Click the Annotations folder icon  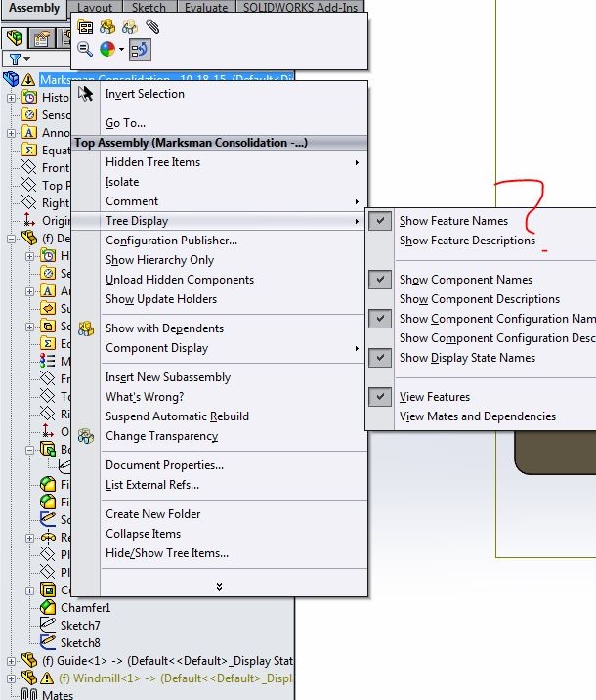[29, 133]
